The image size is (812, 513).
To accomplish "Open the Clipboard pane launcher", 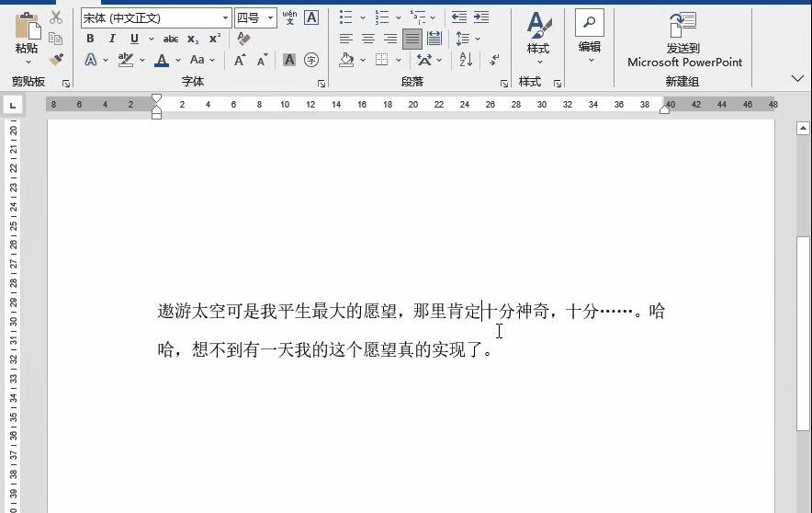I will click(x=66, y=83).
